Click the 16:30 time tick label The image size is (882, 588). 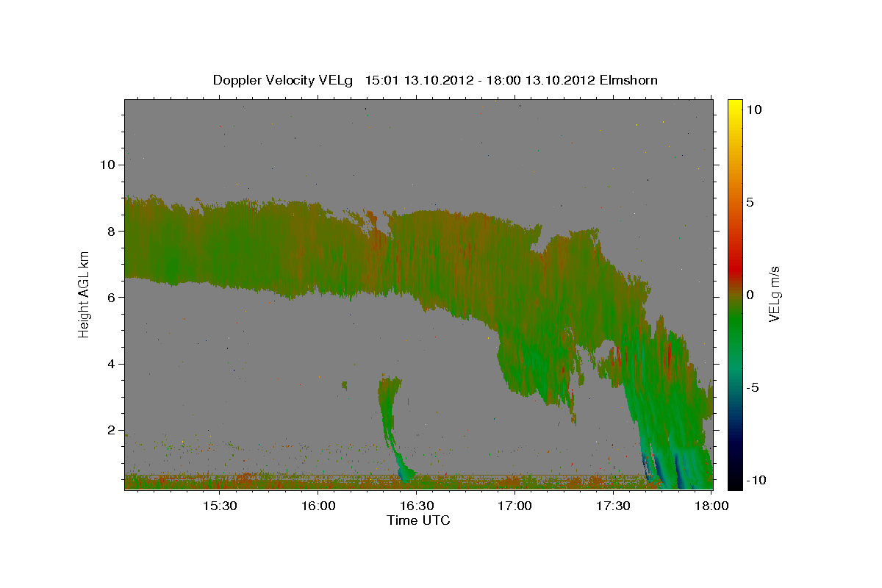[417, 506]
